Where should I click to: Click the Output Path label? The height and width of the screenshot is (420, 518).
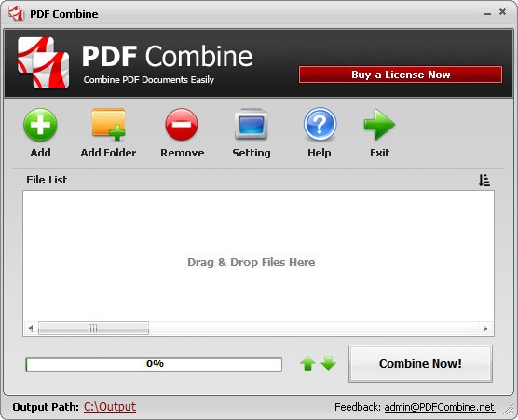click(46, 407)
